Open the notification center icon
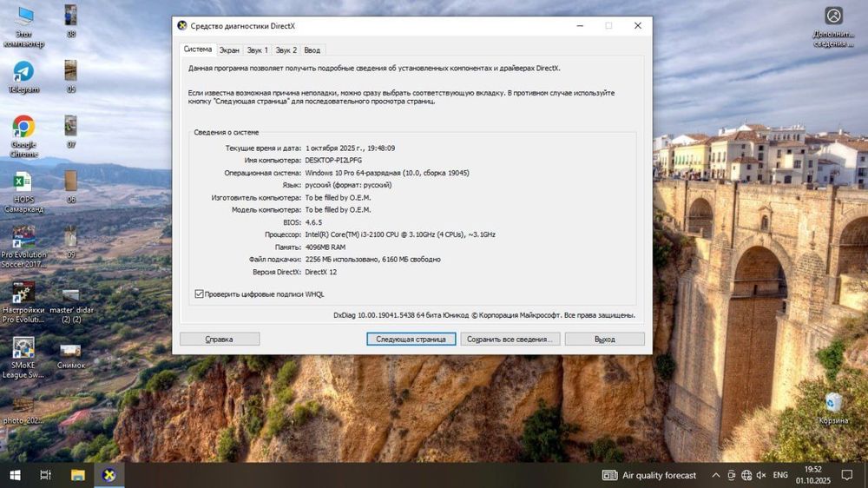Screen dimensions: 868x488 pyautogui.click(x=847, y=475)
